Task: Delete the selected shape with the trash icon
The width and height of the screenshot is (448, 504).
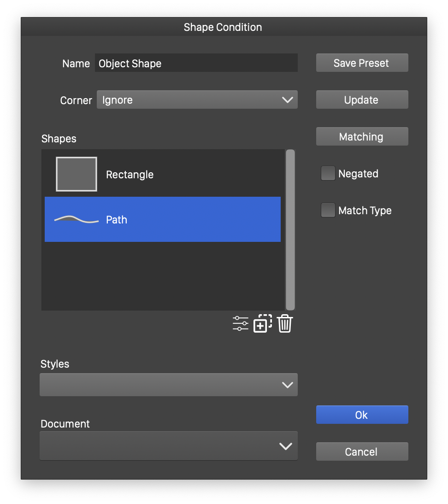Action: [x=285, y=323]
